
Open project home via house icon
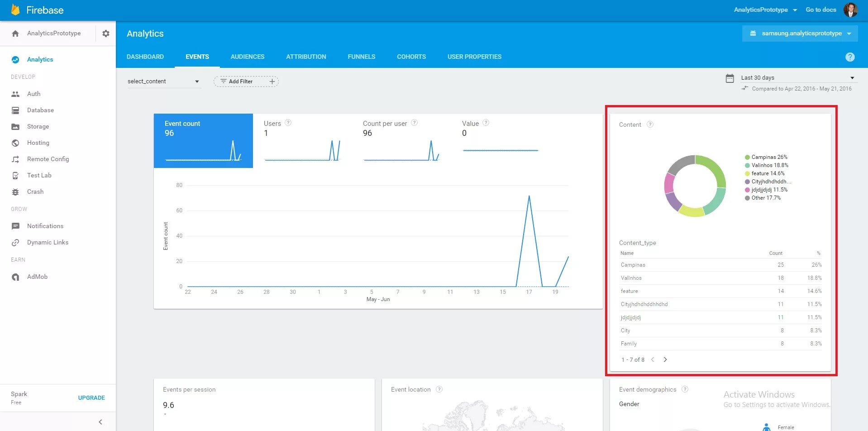(x=15, y=34)
